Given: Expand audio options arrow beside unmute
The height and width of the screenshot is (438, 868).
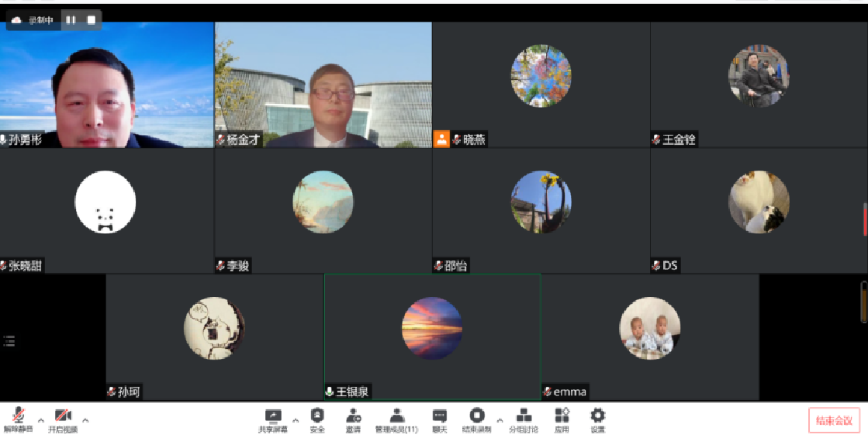Looking at the screenshot, I should [x=40, y=421].
